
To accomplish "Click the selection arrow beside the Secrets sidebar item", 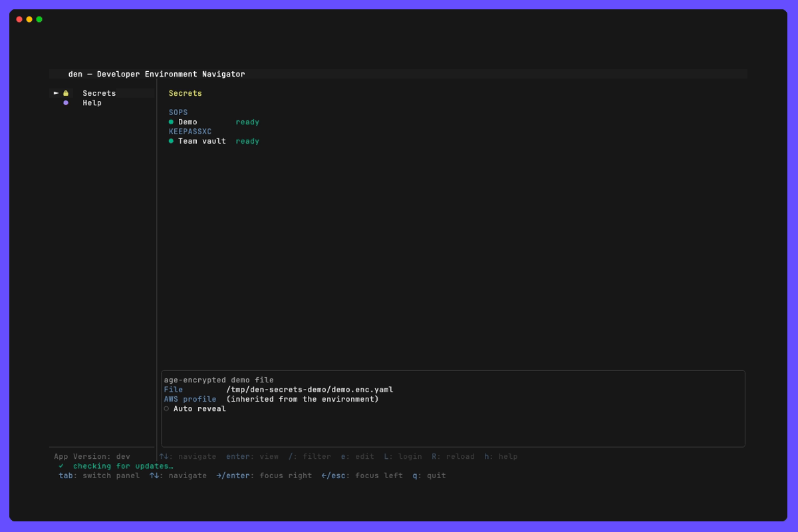I will coord(57,93).
